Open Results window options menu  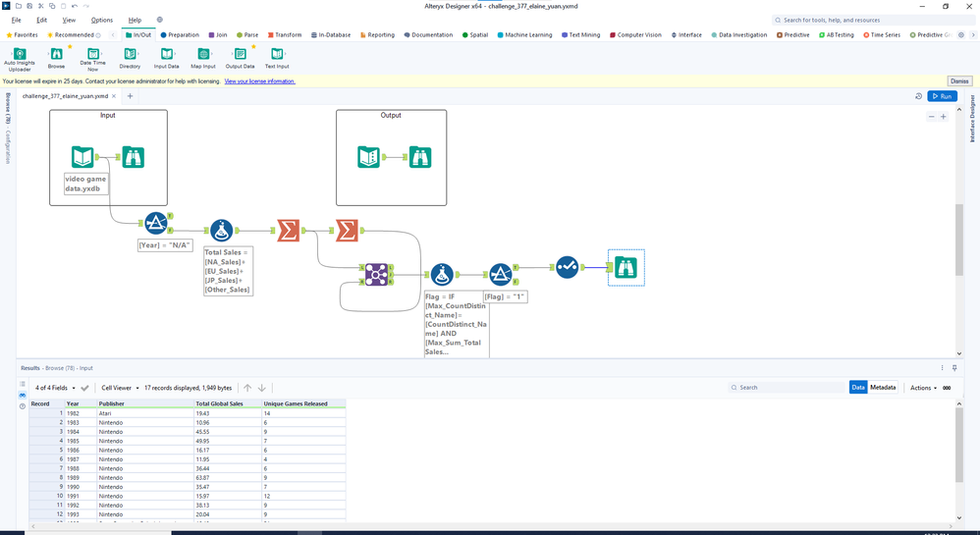[942, 367]
